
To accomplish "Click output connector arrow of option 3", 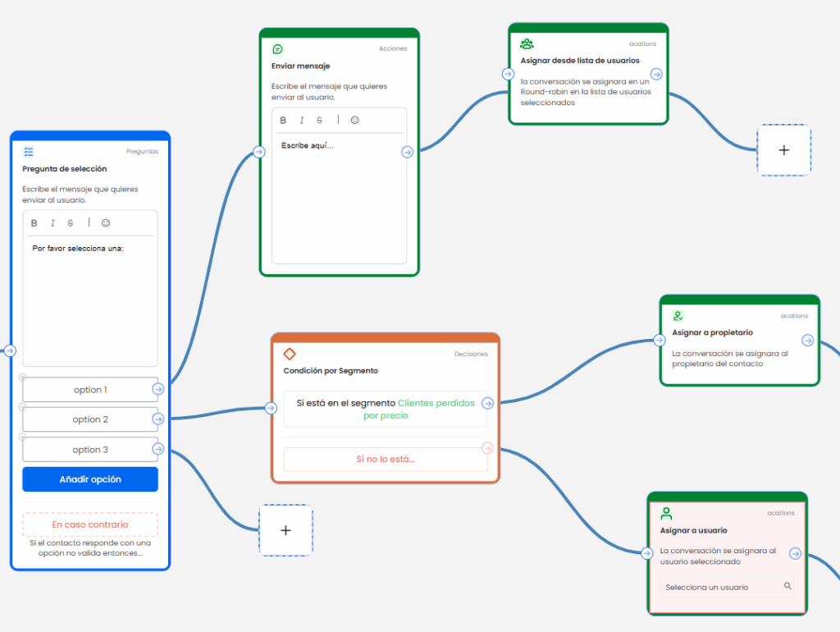I will 157,449.
